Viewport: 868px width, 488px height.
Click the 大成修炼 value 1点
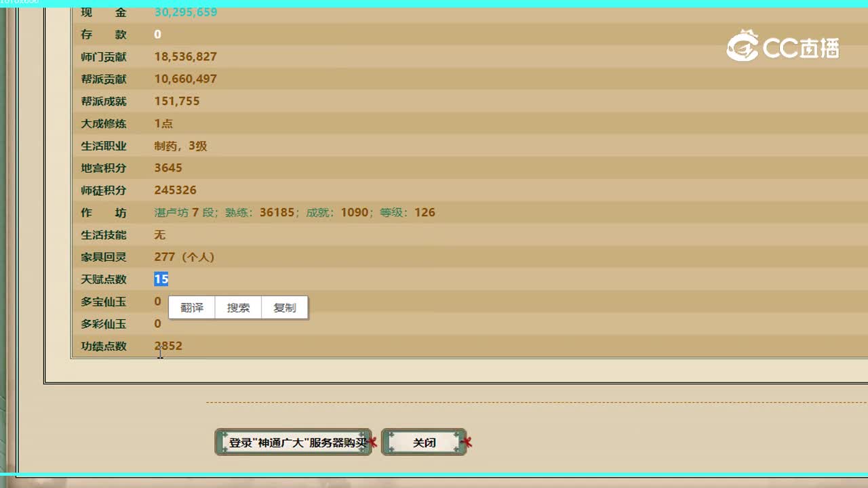click(x=163, y=124)
